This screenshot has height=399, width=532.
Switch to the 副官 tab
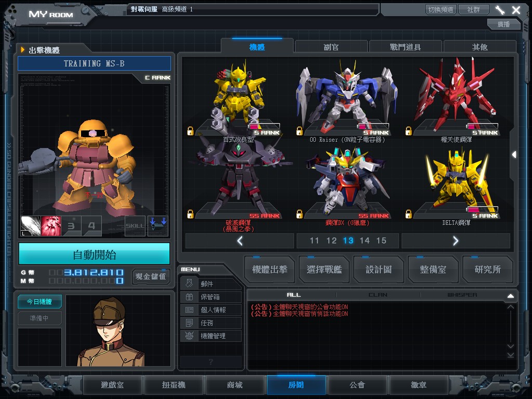pyautogui.click(x=331, y=47)
